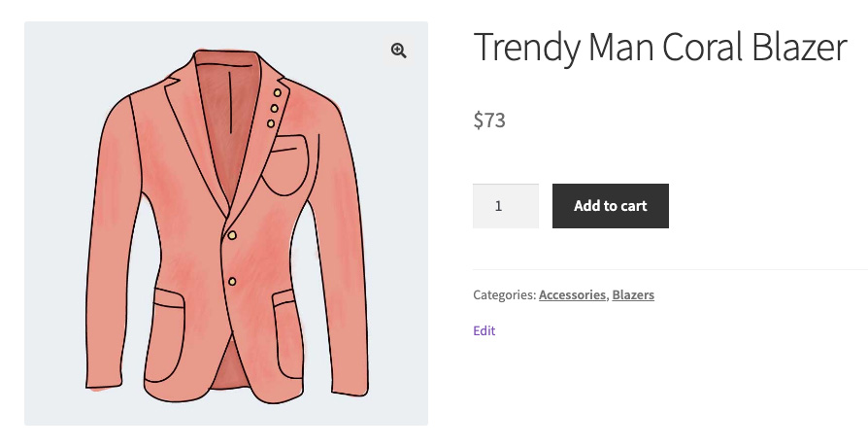
Task: Click the Categories label text
Action: click(x=504, y=294)
